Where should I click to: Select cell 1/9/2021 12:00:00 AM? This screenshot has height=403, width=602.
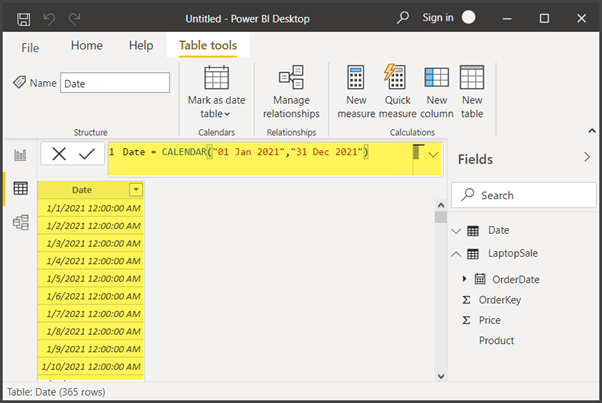(x=91, y=349)
